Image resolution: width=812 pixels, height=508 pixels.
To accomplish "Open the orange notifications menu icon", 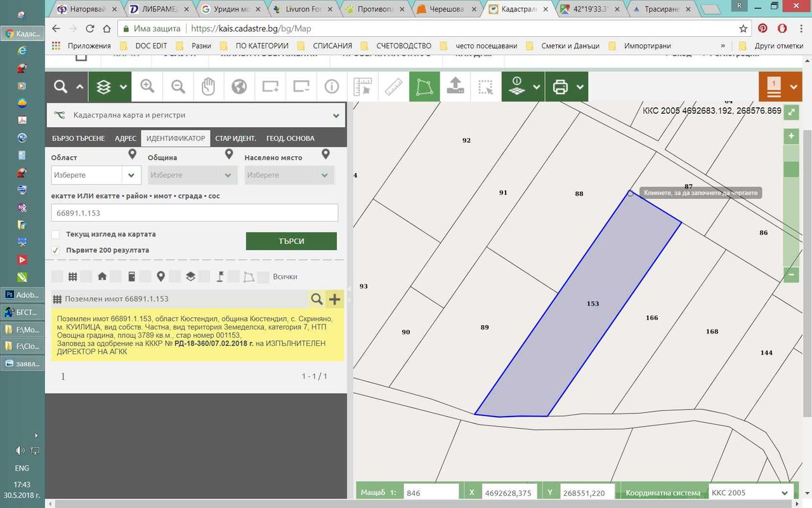I will (773, 87).
